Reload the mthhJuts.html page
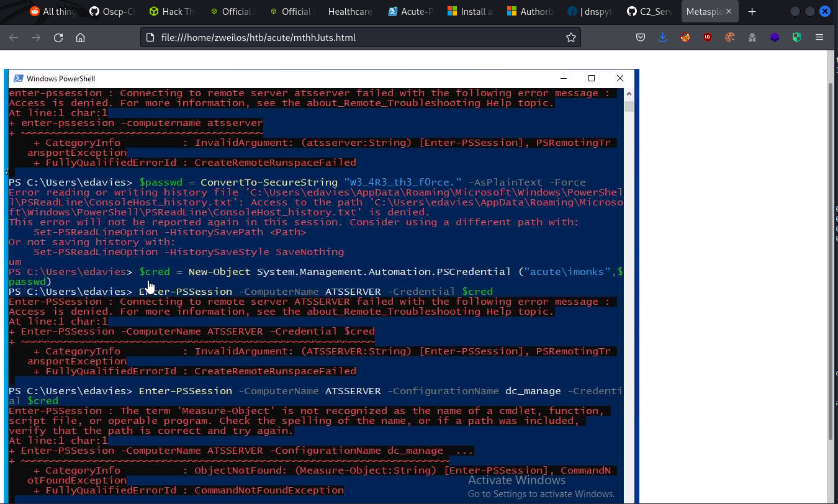The width and height of the screenshot is (838, 504). coord(58,37)
